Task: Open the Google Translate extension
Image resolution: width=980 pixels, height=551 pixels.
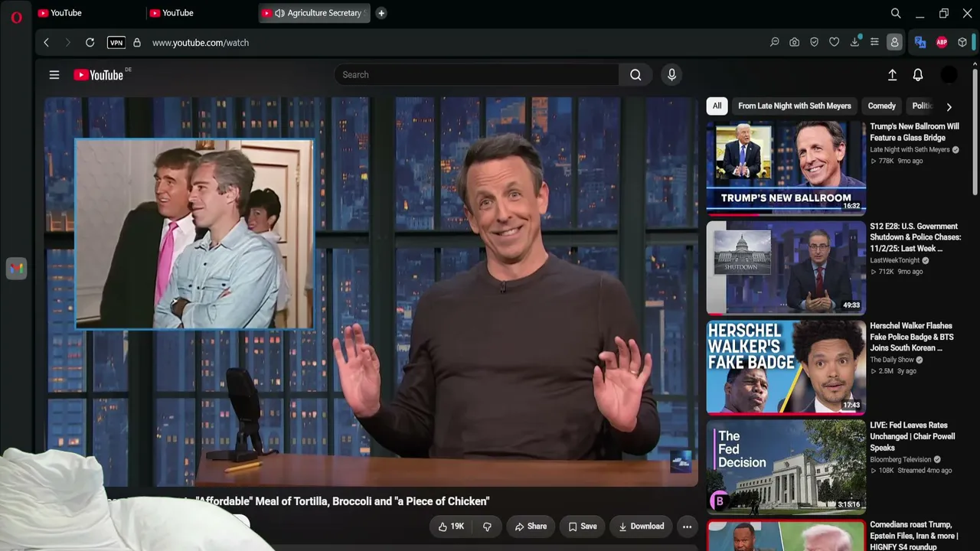Action: click(x=920, y=43)
